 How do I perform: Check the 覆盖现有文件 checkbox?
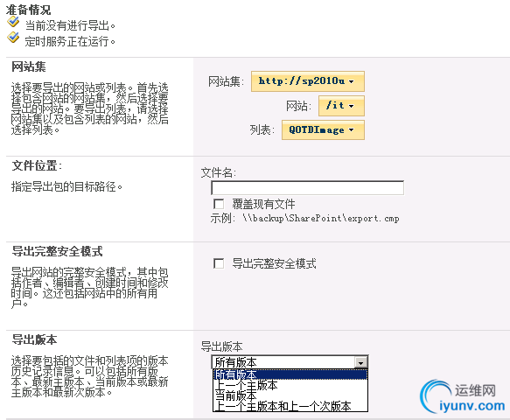tap(219, 204)
